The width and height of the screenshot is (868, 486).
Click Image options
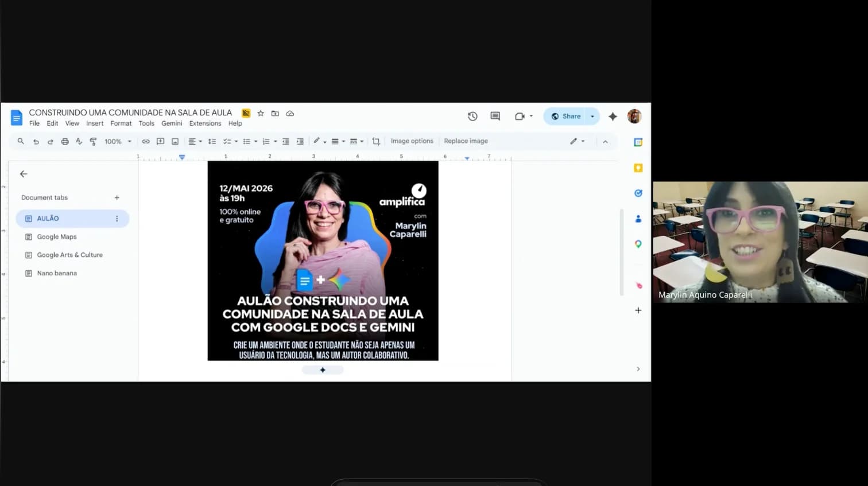point(412,141)
